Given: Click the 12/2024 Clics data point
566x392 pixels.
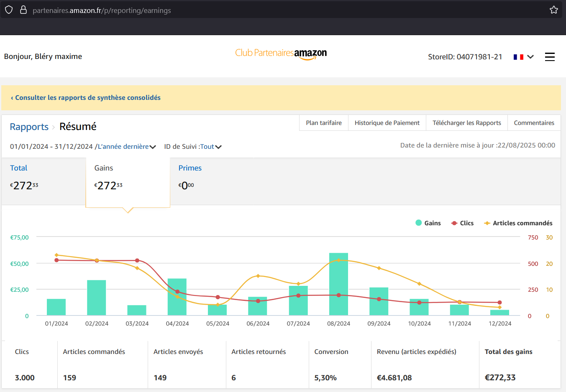Looking at the screenshot, I should click(500, 303).
